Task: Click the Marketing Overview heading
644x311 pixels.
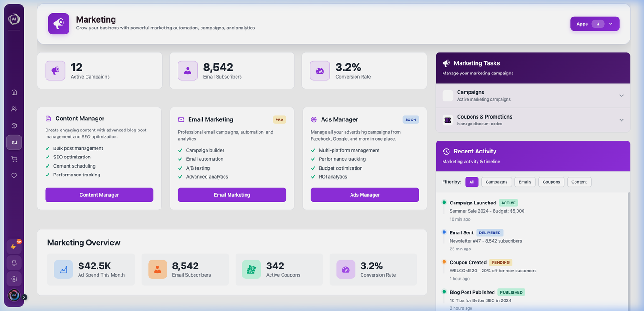Action: click(84, 243)
